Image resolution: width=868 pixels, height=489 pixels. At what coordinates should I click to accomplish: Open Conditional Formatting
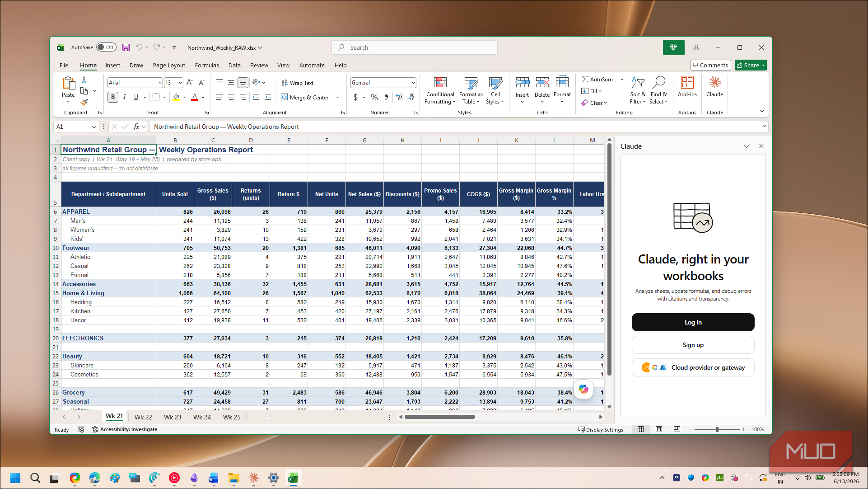440,90
